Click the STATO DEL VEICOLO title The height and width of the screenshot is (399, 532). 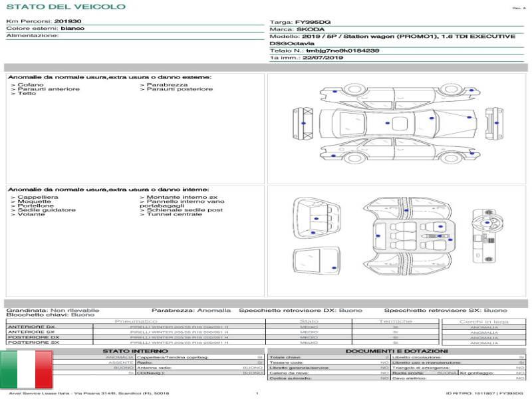pyautogui.click(x=65, y=7)
